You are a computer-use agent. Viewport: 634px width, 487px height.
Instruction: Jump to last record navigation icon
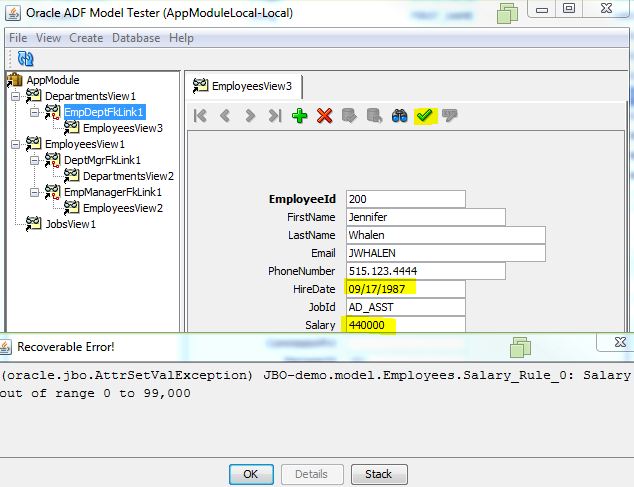click(275, 116)
